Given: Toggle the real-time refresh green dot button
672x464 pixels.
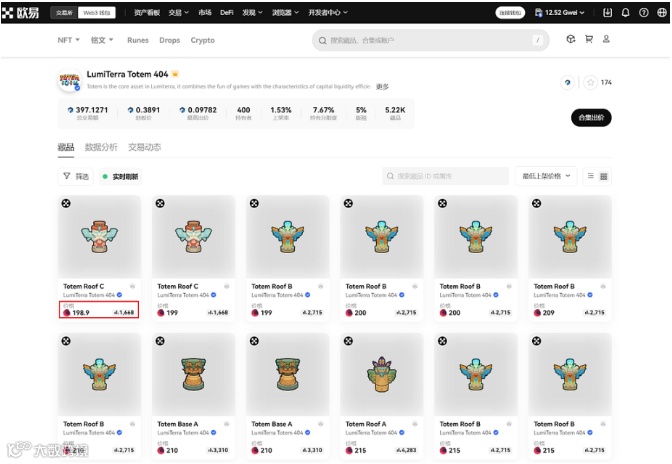Looking at the screenshot, I should point(120,177).
